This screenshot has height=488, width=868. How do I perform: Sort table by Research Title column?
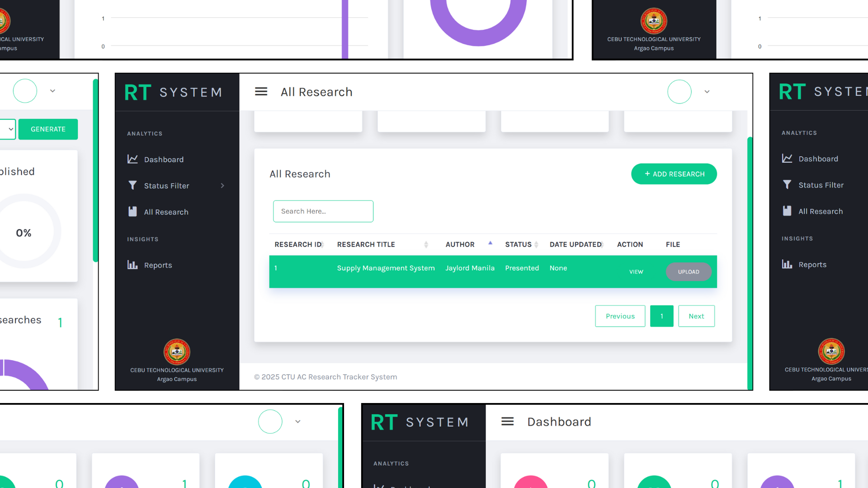[x=382, y=244]
